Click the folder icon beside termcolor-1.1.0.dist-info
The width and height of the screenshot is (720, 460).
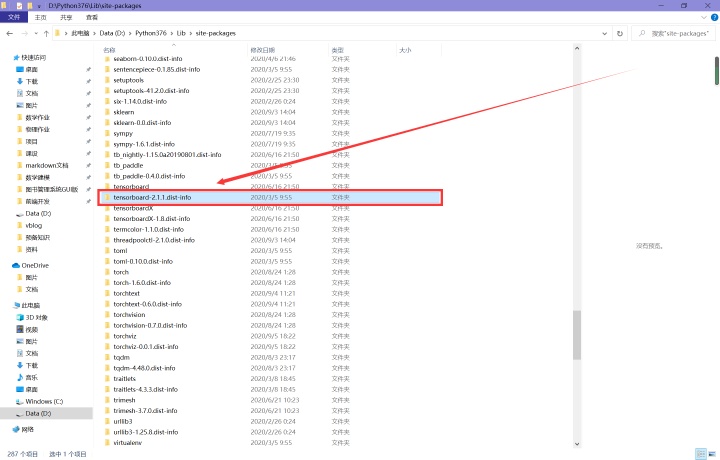tap(107, 229)
